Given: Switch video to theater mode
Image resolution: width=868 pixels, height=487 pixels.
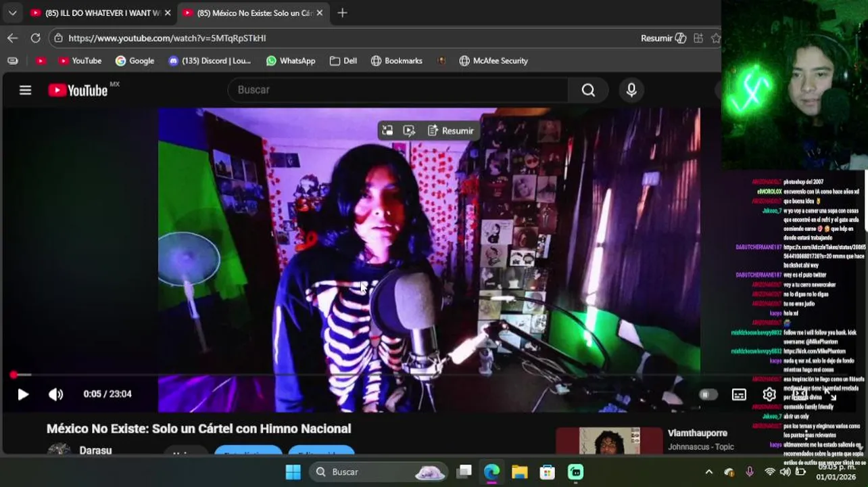Looking at the screenshot, I should coord(800,394).
